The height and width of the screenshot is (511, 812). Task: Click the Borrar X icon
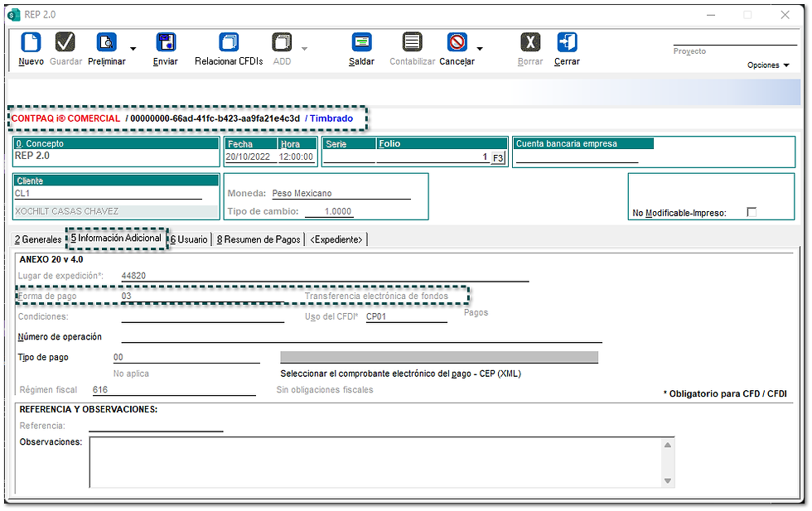(530, 42)
